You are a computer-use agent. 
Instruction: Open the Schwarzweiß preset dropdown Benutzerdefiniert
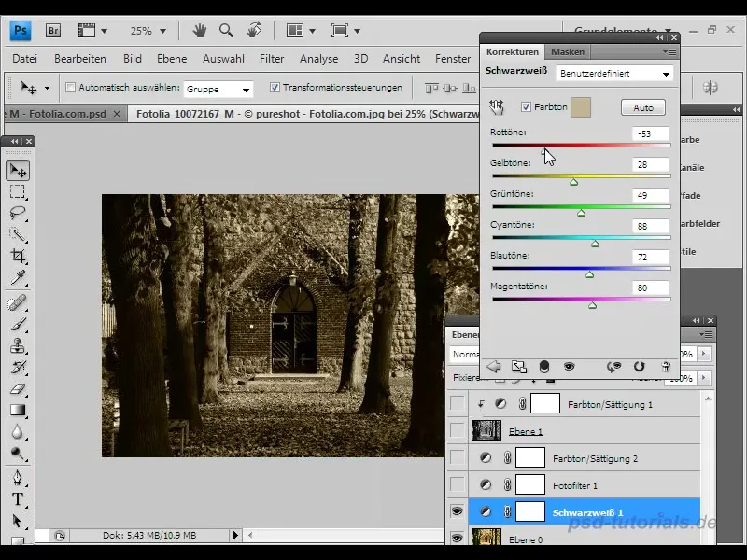pyautogui.click(x=614, y=74)
